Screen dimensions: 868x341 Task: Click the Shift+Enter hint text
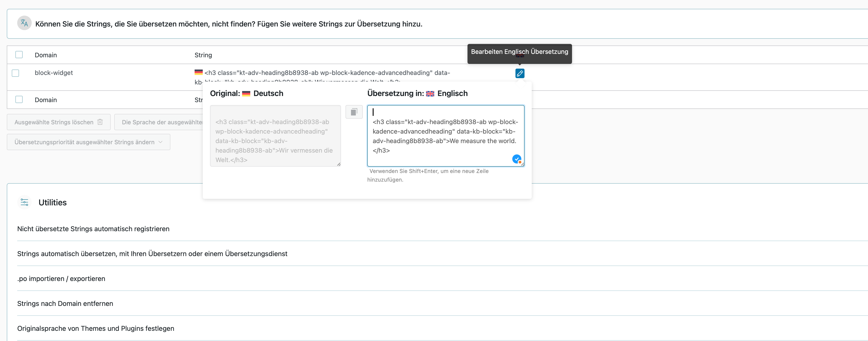tap(428, 175)
